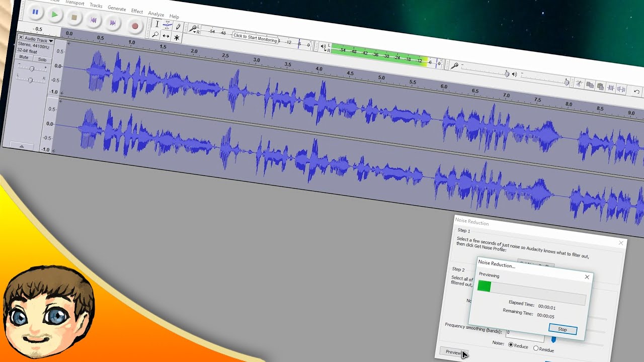Click the timeline ruler at 6.0 seconds
The width and height of the screenshot is (644, 362).
click(x=444, y=86)
